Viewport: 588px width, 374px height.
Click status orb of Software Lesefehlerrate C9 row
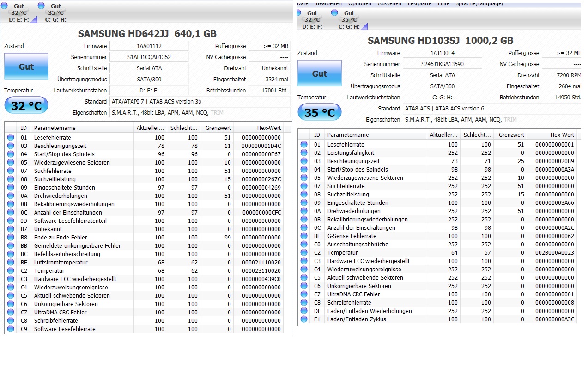11,329
